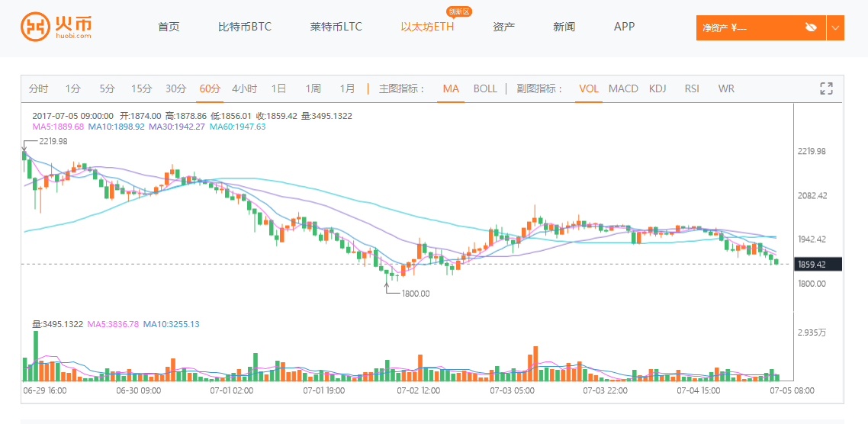Click the Huobi logo icon
Image resolution: width=868 pixels, height=424 pixels.
pos(34,27)
